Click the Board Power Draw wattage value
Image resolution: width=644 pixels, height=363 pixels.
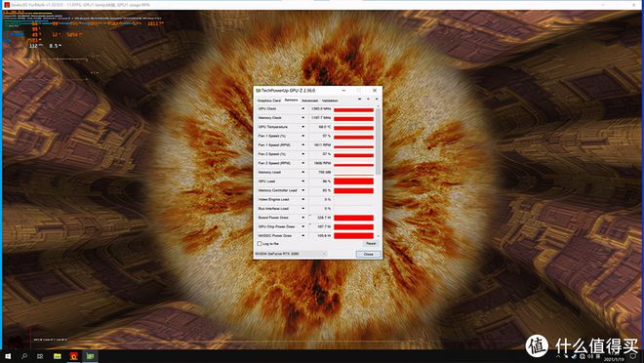point(324,218)
